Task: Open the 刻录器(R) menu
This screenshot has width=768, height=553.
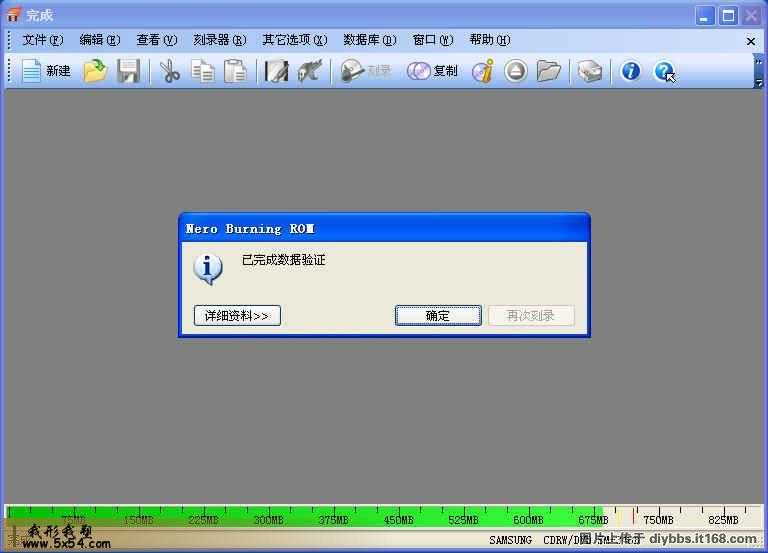Action: [220, 40]
